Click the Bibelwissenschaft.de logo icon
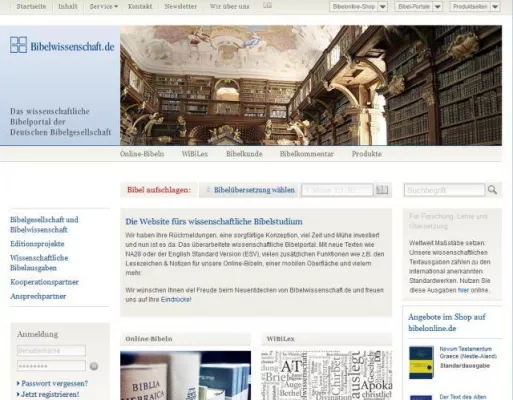513x400 pixels. click(x=18, y=45)
